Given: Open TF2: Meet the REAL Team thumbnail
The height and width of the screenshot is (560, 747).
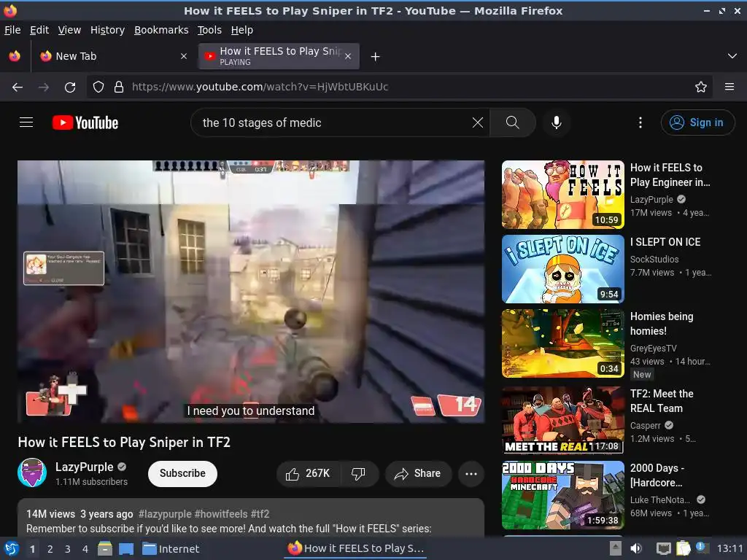Looking at the screenshot, I should click(562, 421).
